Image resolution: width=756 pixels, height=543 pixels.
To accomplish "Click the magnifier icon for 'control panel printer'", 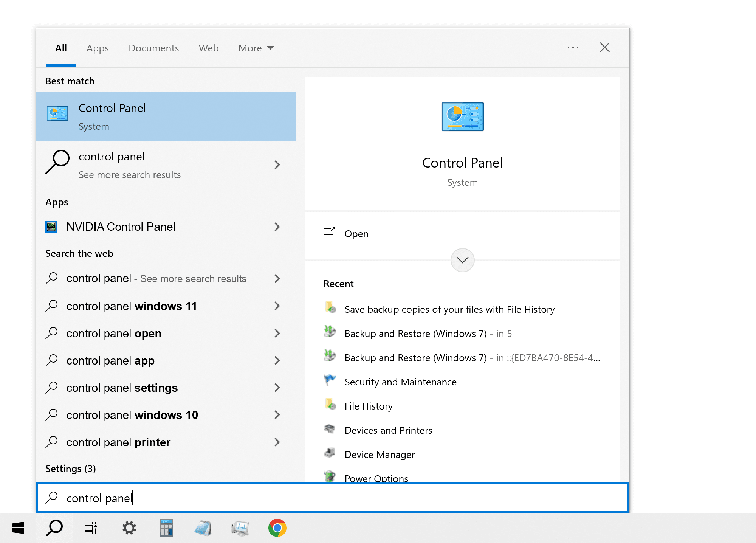I will (51, 442).
